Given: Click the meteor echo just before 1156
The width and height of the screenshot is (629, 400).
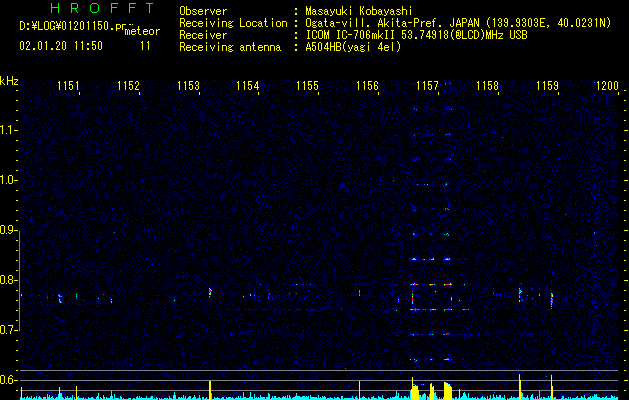Looking at the screenshot, I should point(359,293).
